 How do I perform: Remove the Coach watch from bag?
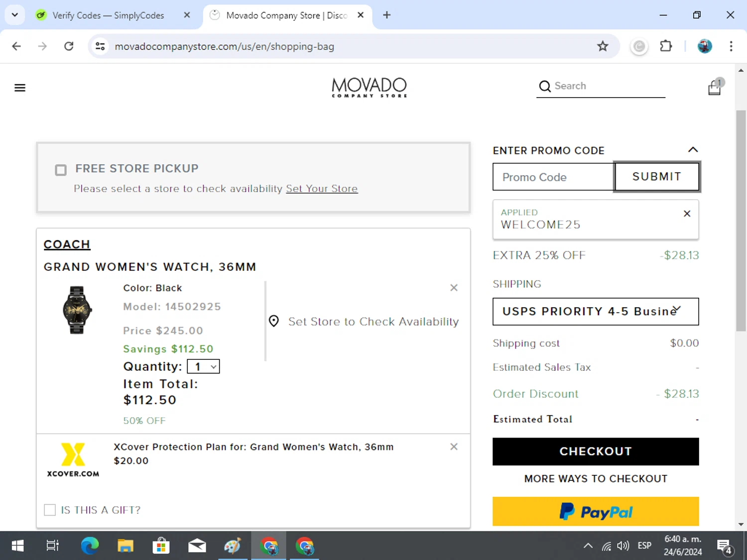454,288
